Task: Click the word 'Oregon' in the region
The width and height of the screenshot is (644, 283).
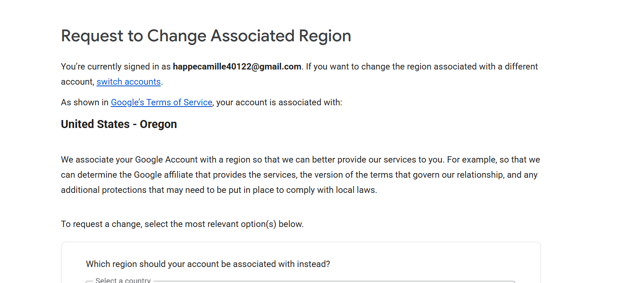Action: [x=158, y=124]
